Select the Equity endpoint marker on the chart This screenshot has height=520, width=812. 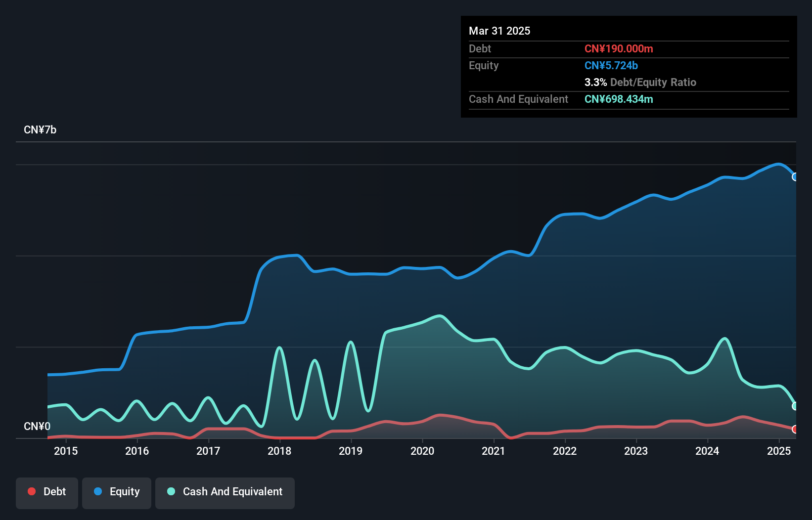point(795,177)
